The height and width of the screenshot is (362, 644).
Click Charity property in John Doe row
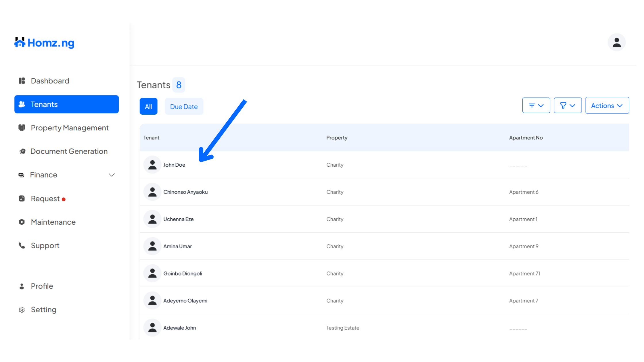point(335,165)
